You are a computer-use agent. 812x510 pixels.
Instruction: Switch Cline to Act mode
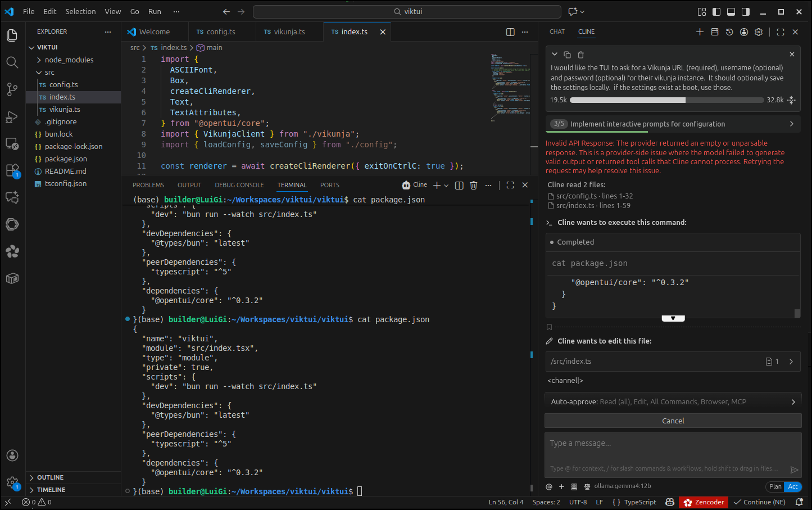[793, 486]
